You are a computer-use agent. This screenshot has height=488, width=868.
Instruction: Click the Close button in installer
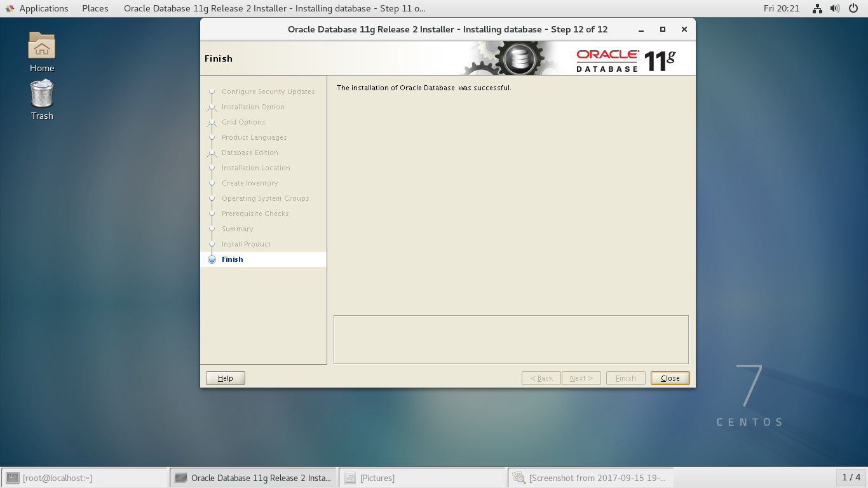coord(670,378)
